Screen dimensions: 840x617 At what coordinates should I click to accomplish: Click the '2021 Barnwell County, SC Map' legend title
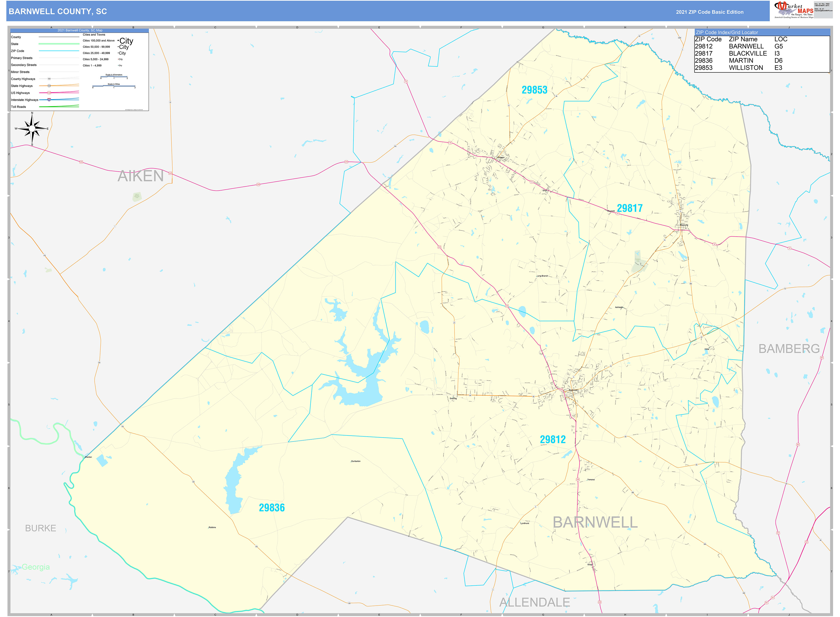point(80,30)
